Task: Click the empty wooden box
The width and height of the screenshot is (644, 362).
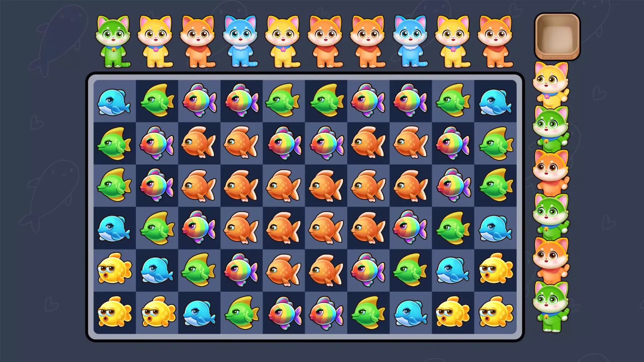Action: click(557, 37)
